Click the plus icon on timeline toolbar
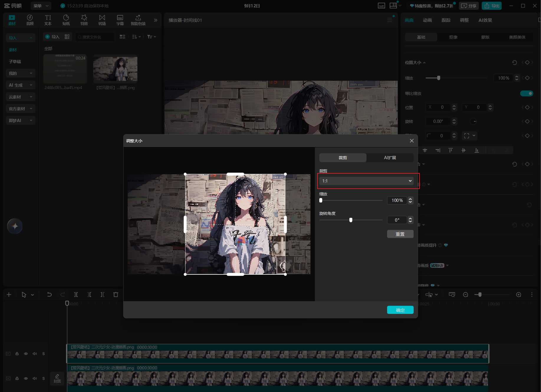Viewport: 541px width, 392px height. tap(9, 294)
